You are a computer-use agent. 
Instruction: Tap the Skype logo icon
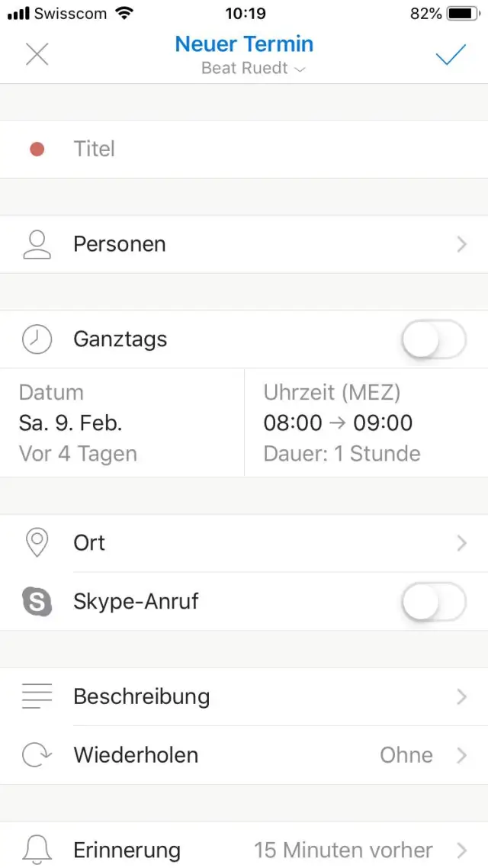(x=37, y=602)
